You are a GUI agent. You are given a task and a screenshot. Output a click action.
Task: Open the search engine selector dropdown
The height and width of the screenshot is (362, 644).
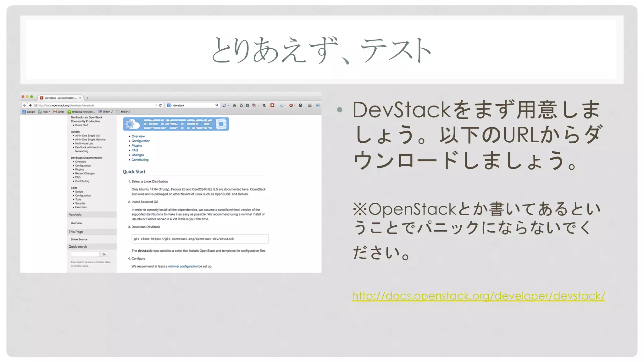coord(169,105)
